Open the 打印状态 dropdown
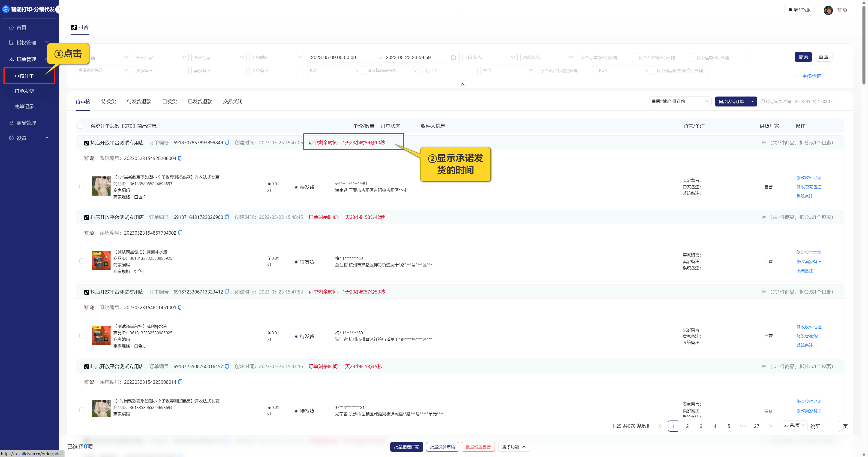Viewport: 868px width, 457px height. pyautogui.click(x=489, y=57)
